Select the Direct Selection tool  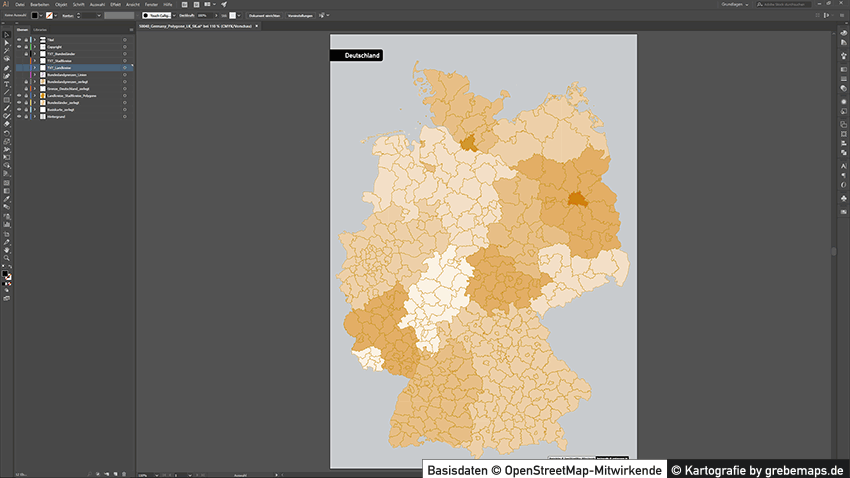pos(7,43)
